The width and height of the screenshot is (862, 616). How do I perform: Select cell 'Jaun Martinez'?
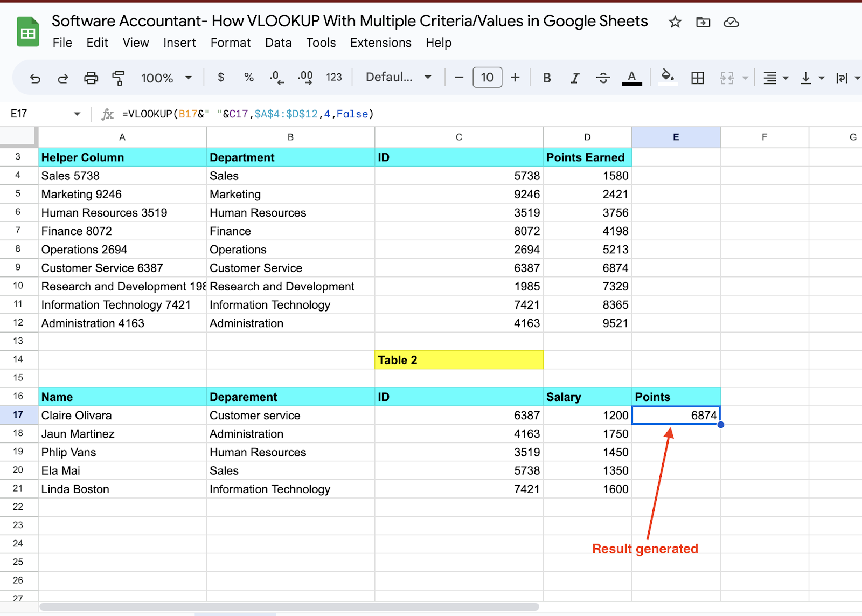tap(122, 434)
